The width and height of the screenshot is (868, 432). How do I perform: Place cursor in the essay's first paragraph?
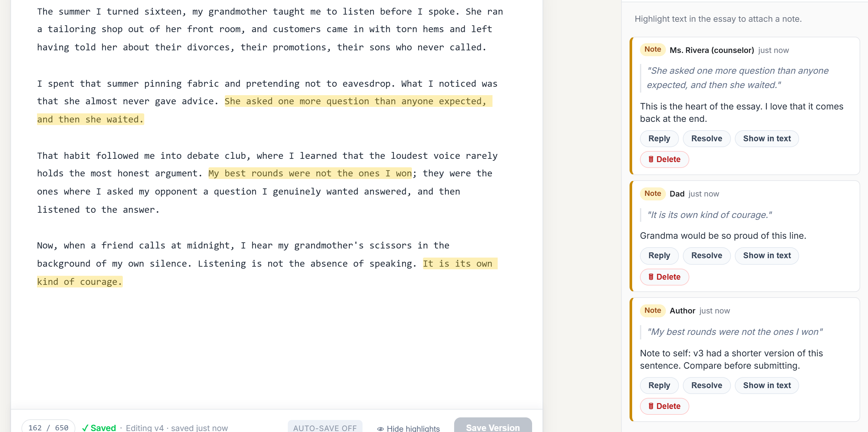pos(270,29)
